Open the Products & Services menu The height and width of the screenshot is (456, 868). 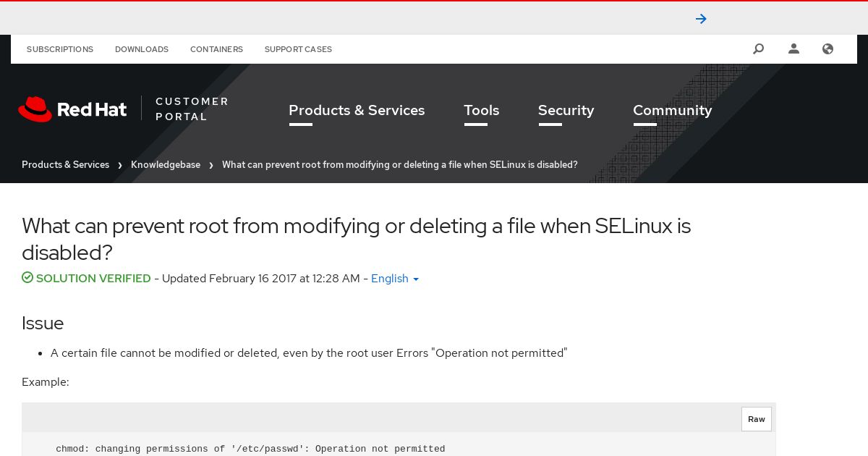357,111
